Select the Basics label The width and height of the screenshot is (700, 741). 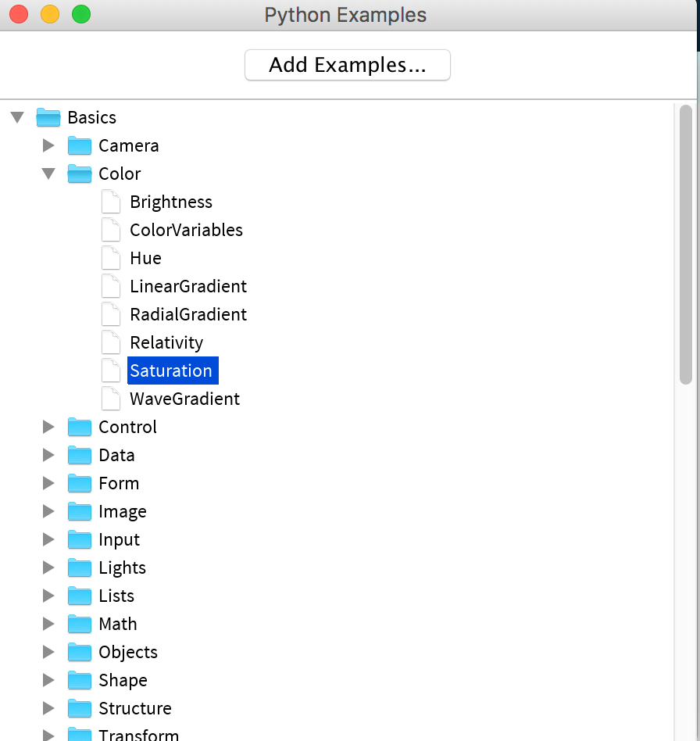(91, 118)
